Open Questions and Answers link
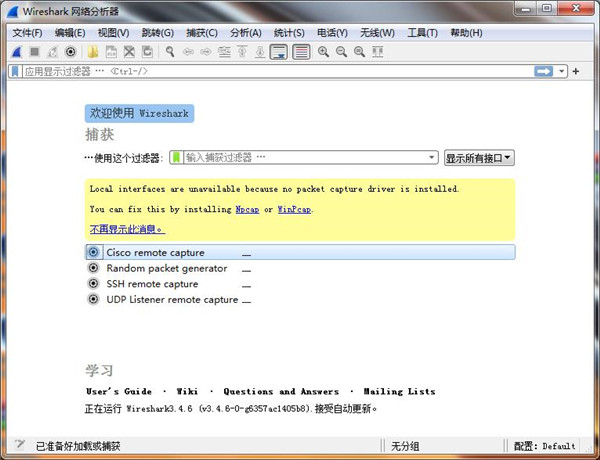 pyautogui.click(x=281, y=391)
